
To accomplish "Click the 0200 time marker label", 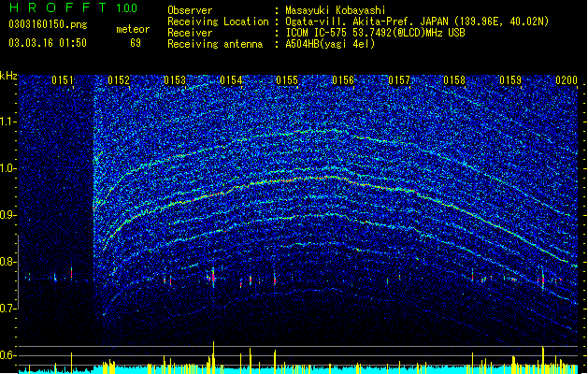I will tap(566, 80).
